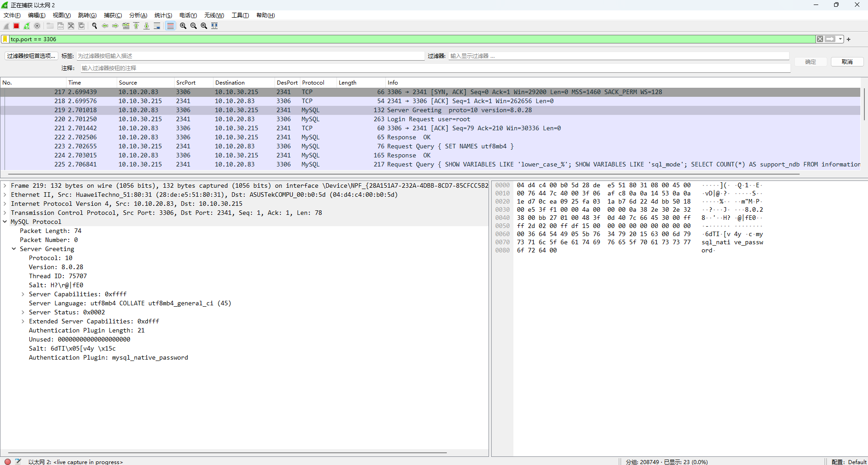Expand the Transmission Control Protocol row
This screenshot has height=465, width=868.
[x=5, y=213]
